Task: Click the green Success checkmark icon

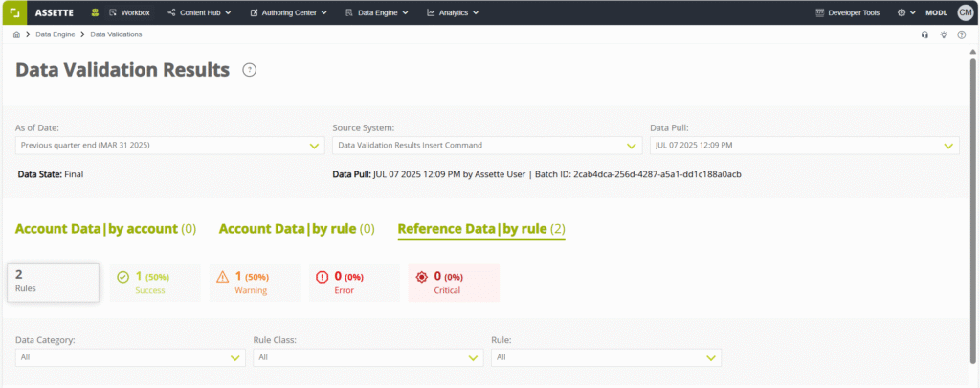Action: [x=123, y=277]
